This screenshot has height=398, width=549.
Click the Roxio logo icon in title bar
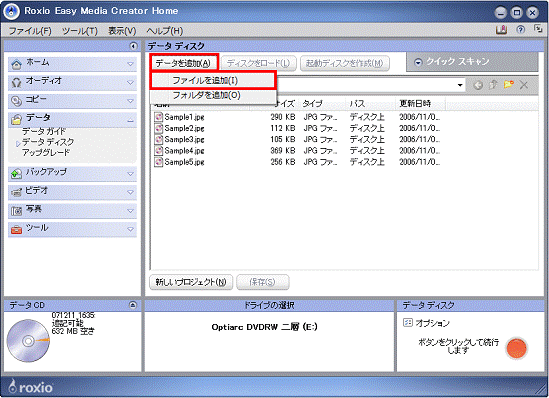11,11
